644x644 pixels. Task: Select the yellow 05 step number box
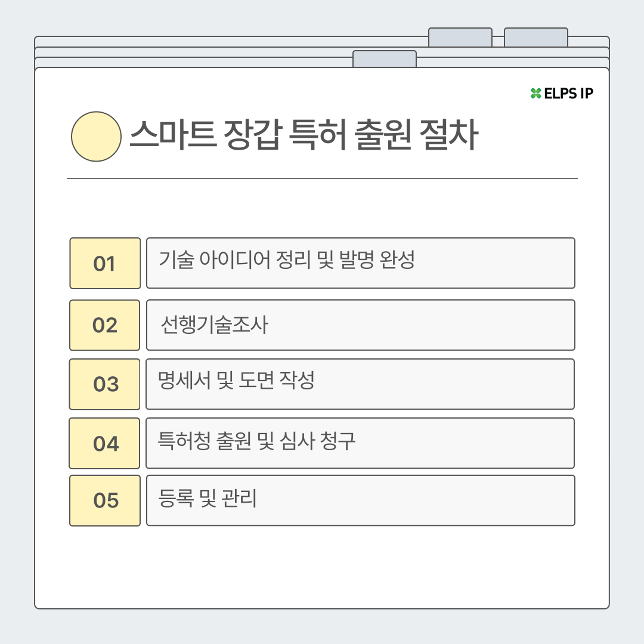105,500
